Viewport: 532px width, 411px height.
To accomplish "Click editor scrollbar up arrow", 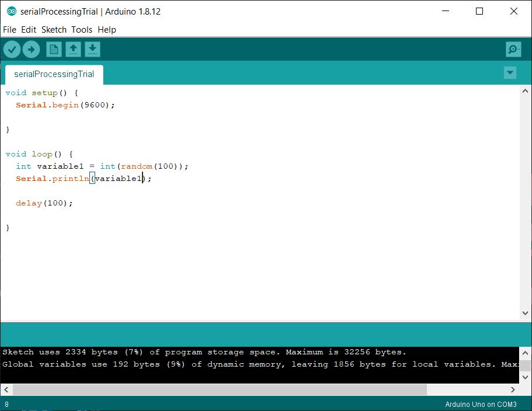I will click(x=525, y=91).
